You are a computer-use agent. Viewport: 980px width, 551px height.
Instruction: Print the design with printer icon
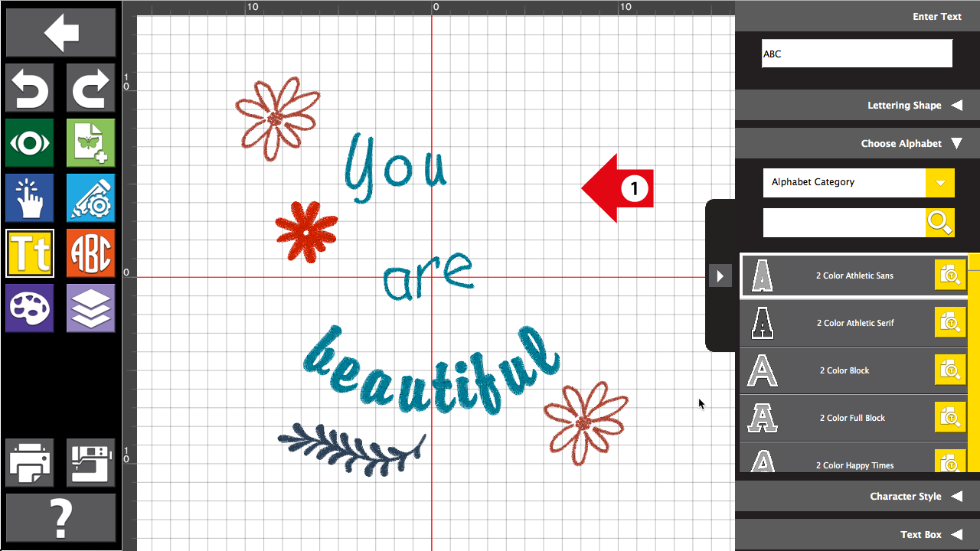(30, 463)
